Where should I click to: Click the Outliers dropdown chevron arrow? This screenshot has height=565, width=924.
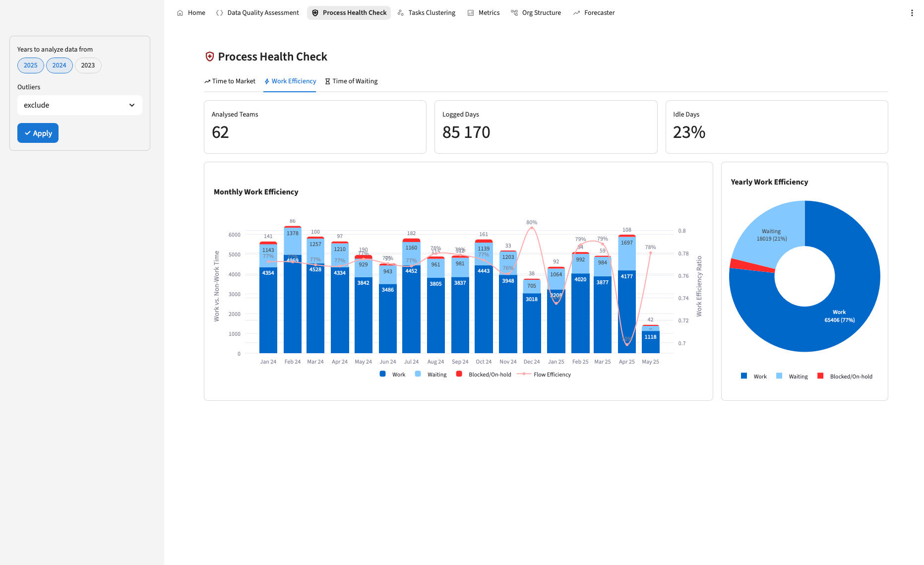coord(132,105)
